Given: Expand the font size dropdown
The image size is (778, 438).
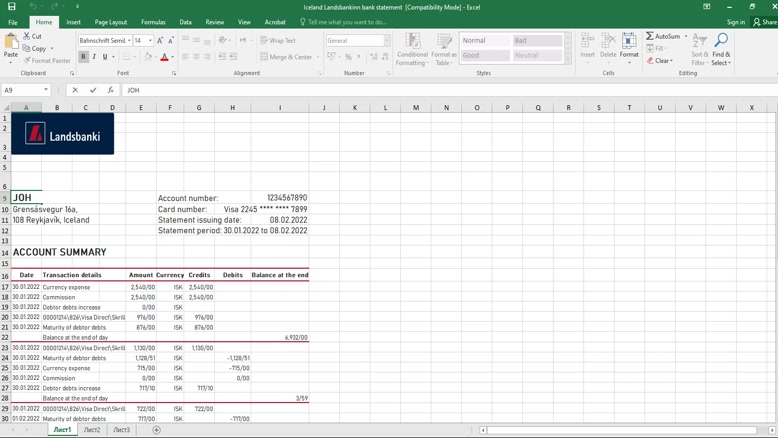Looking at the screenshot, I should [x=151, y=41].
